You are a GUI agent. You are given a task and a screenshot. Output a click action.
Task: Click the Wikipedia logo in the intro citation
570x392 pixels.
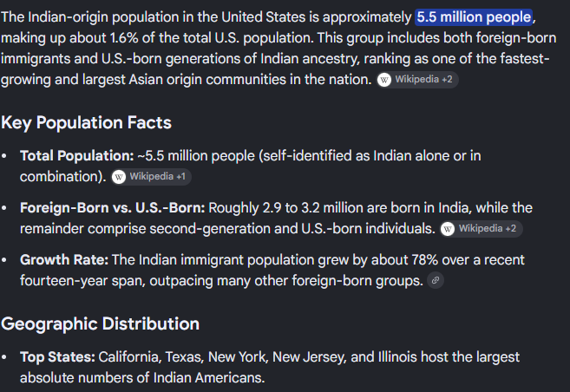click(x=384, y=80)
